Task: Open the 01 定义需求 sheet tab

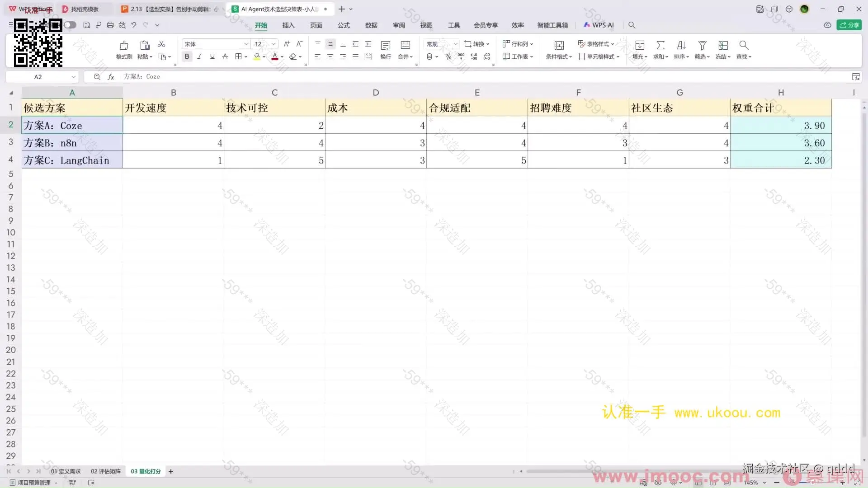Action: 66,471
